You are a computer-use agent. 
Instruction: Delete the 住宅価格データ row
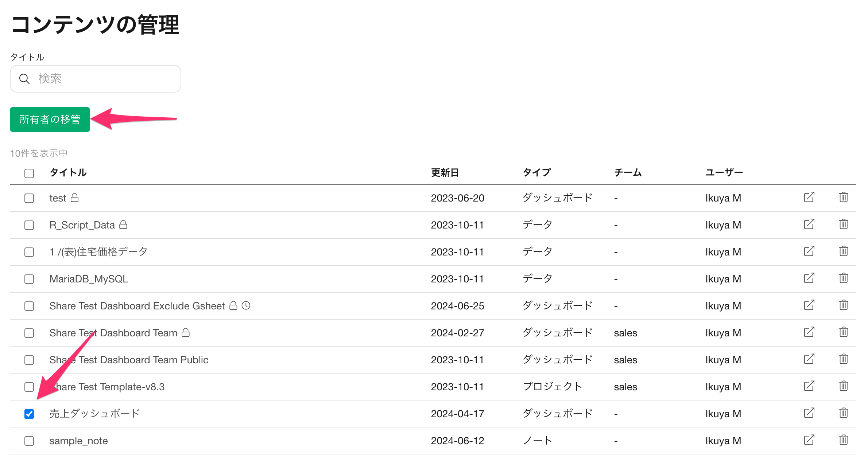tap(843, 251)
